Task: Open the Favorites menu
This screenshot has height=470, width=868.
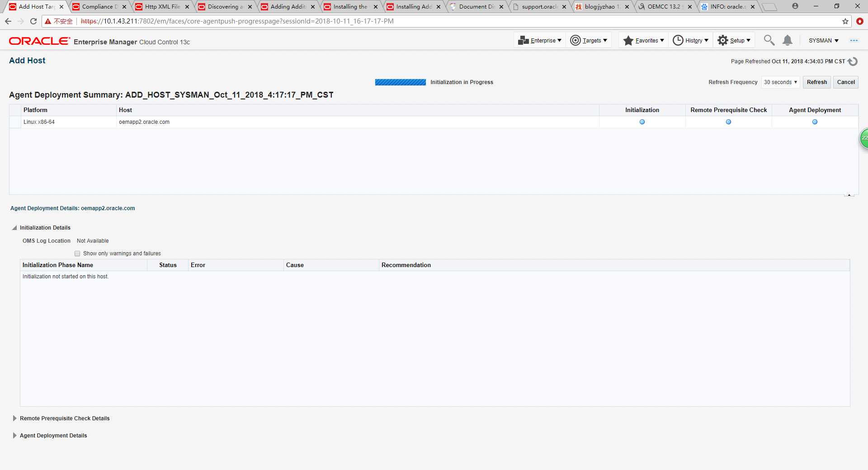Action: point(643,41)
